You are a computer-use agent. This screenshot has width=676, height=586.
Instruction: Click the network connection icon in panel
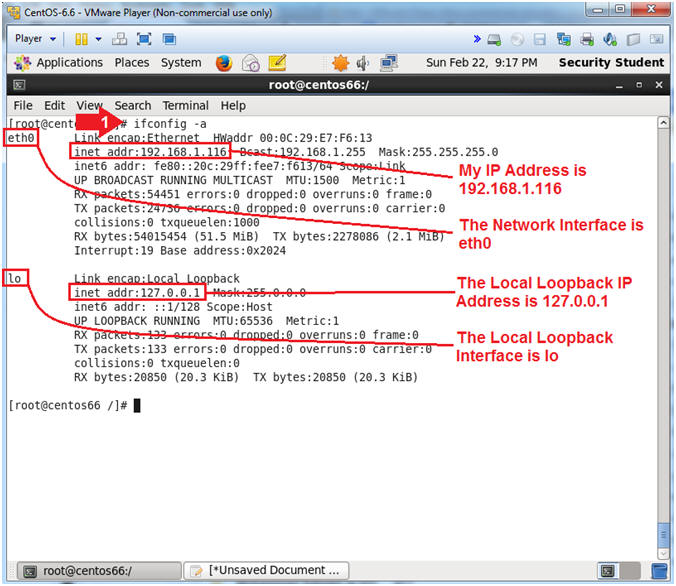[x=388, y=63]
